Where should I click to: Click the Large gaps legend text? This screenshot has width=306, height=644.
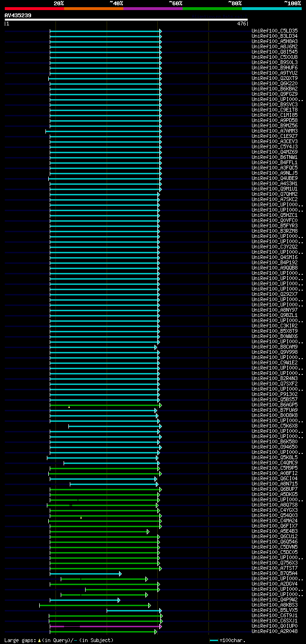(59, 640)
